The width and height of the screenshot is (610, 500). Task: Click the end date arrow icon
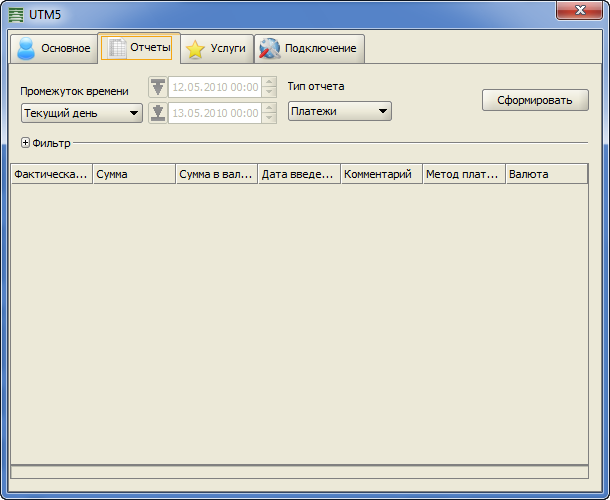pos(158,113)
